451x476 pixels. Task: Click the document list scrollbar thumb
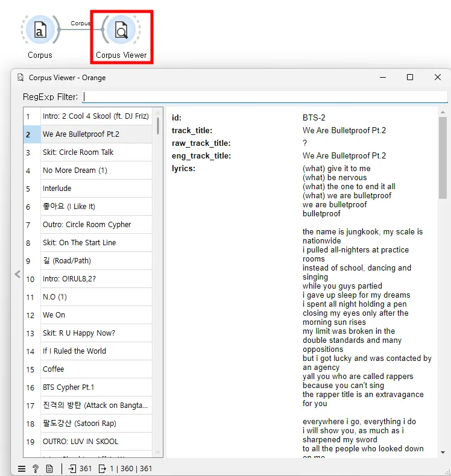click(x=157, y=126)
